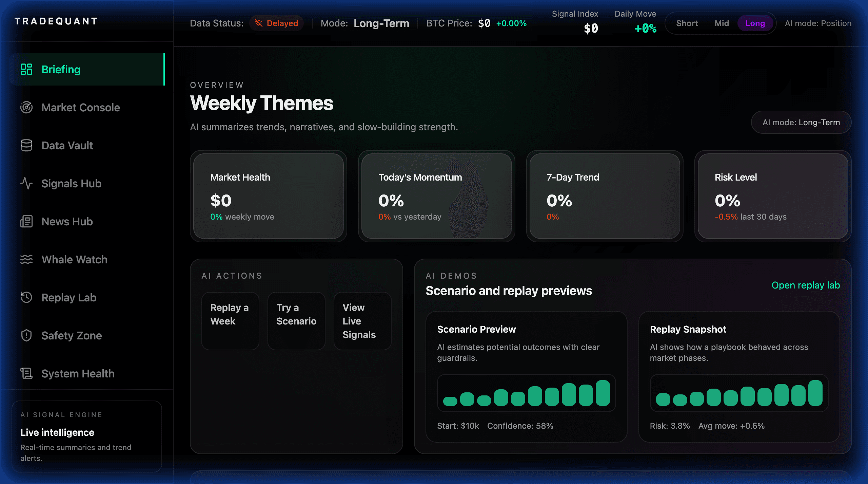Open the AI mode Long-Term selector
Screen dimensions: 868x484
[801, 122]
